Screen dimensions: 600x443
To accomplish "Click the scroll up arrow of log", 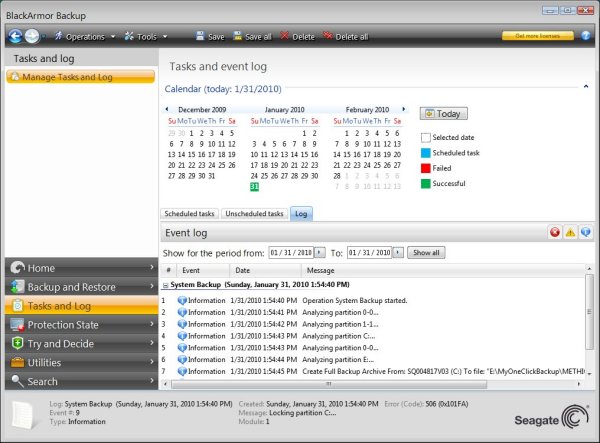I will pyautogui.click(x=589, y=269).
